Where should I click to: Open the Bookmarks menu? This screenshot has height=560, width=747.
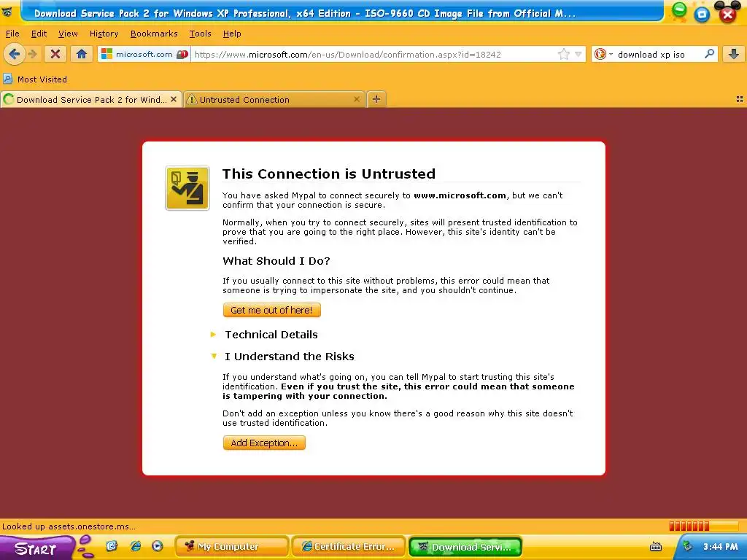pos(154,34)
